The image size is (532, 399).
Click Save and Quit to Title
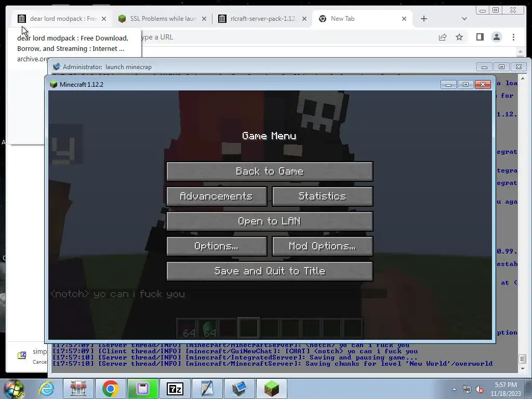pyautogui.click(x=270, y=271)
